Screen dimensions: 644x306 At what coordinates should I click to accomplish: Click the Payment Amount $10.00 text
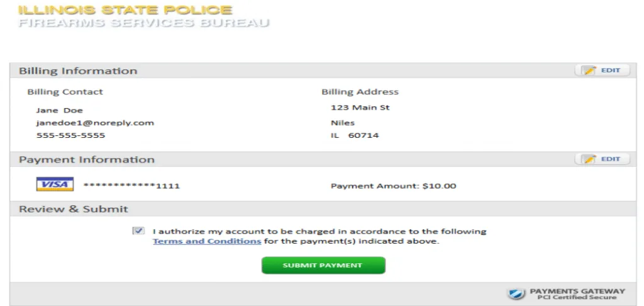click(393, 186)
